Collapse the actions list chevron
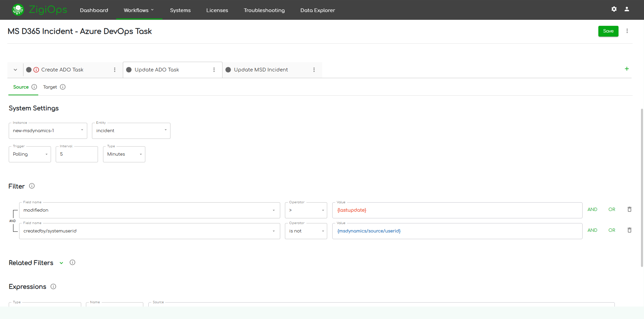The image size is (644, 319). [15, 70]
